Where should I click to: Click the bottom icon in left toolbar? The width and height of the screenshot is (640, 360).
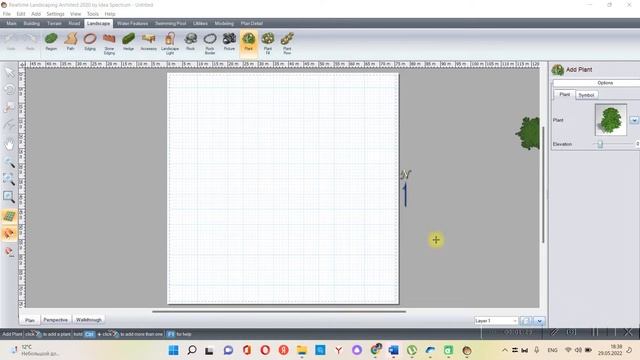(x=9, y=252)
